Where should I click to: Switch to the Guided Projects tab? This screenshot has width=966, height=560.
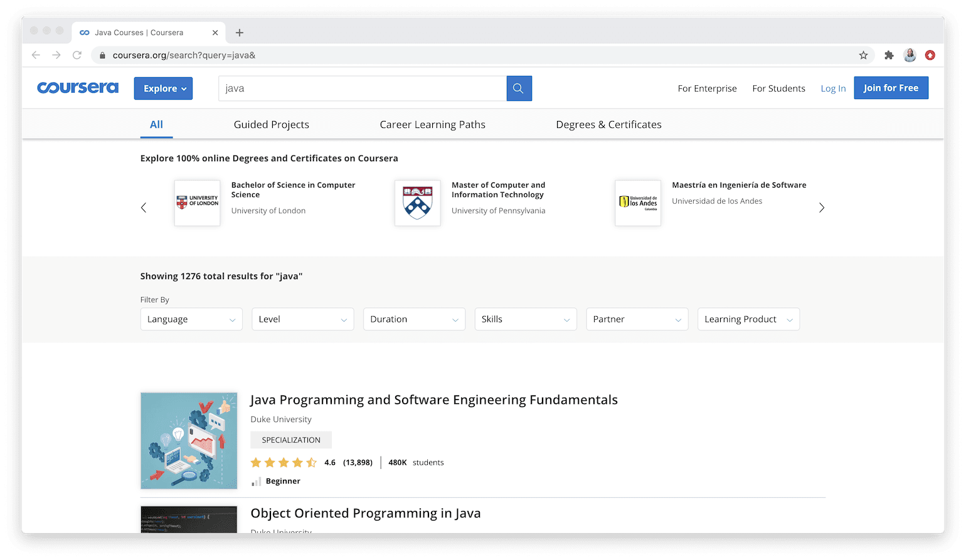pos(271,124)
